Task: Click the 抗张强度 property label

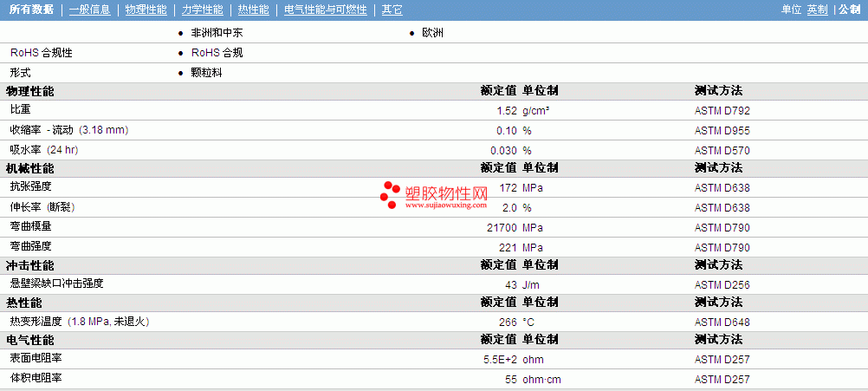Action: pyautogui.click(x=31, y=187)
